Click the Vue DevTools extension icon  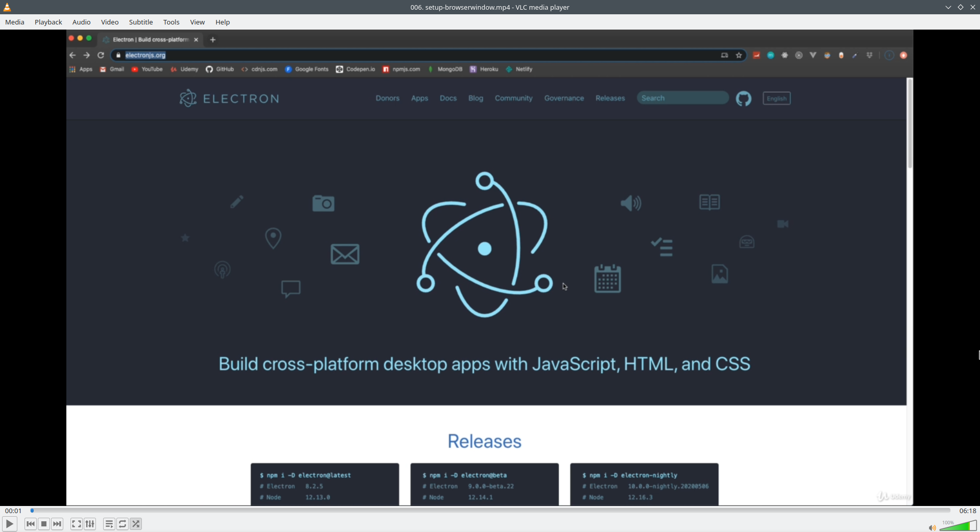813,55
